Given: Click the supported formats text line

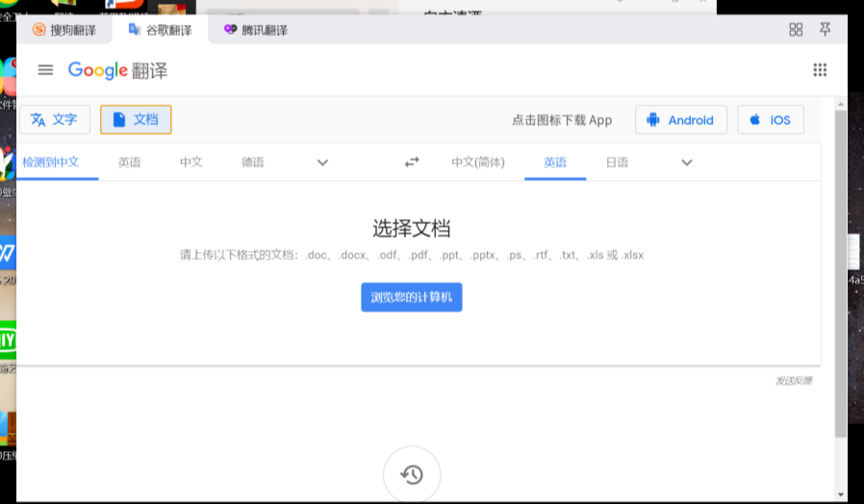Looking at the screenshot, I should [x=412, y=255].
